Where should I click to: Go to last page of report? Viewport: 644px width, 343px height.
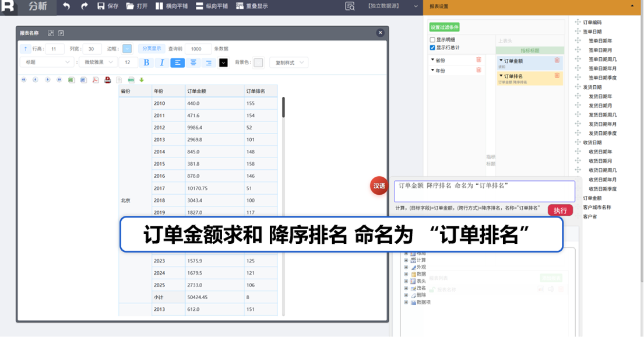coord(59,80)
